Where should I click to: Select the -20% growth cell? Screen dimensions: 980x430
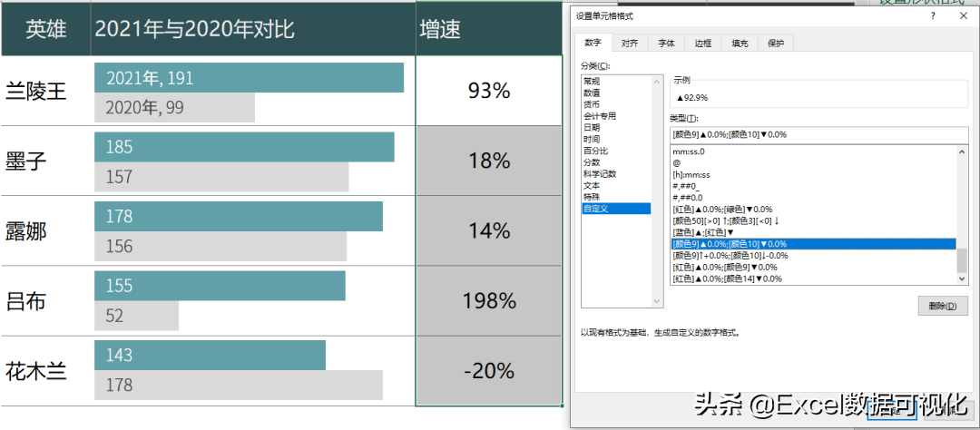[x=489, y=371]
